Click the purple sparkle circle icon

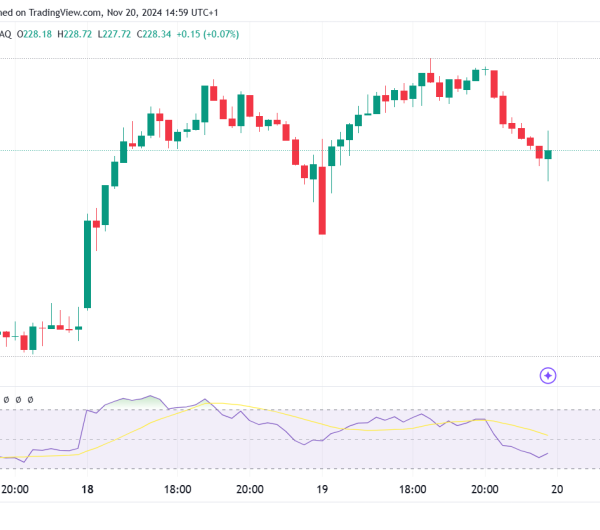pyautogui.click(x=548, y=375)
